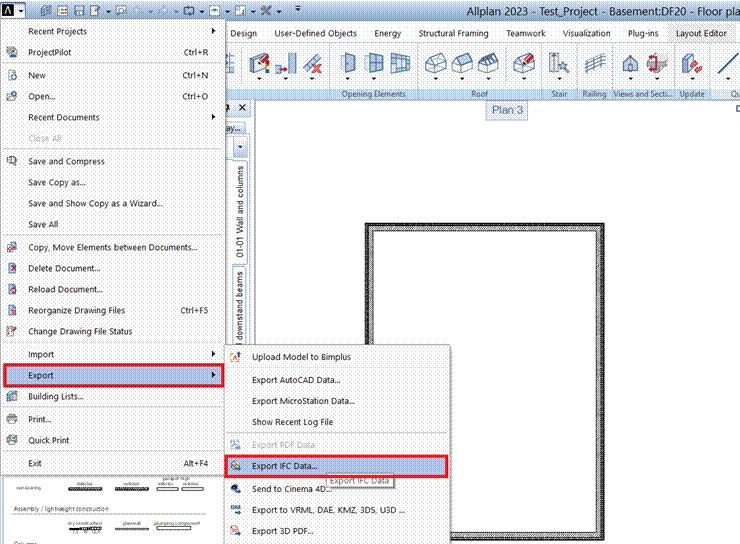Expand the Export submenu arrow
Viewport: 740px width, 544px height.
point(213,375)
